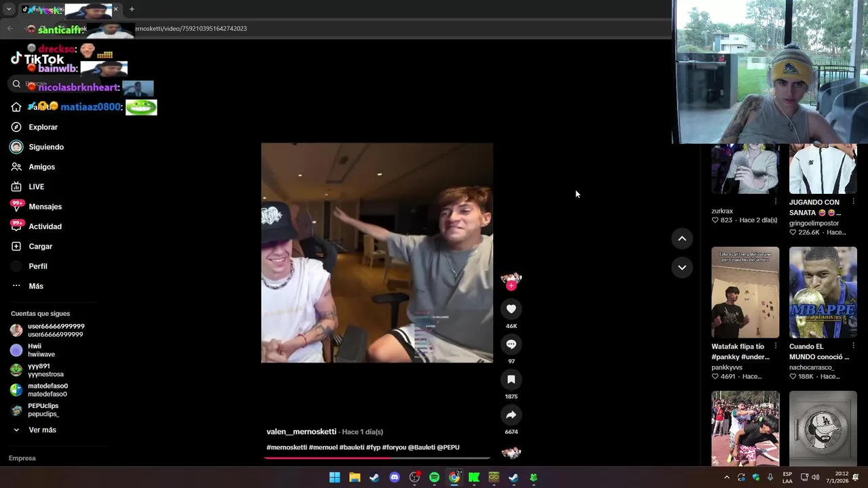Open Cargar upload page

click(x=40, y=247)
